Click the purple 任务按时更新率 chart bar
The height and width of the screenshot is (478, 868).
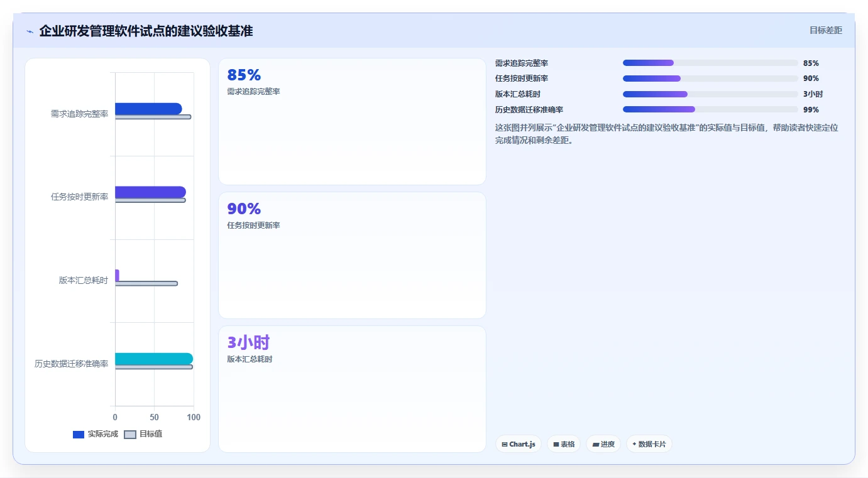pyautogui.click(x=150, y=192)
